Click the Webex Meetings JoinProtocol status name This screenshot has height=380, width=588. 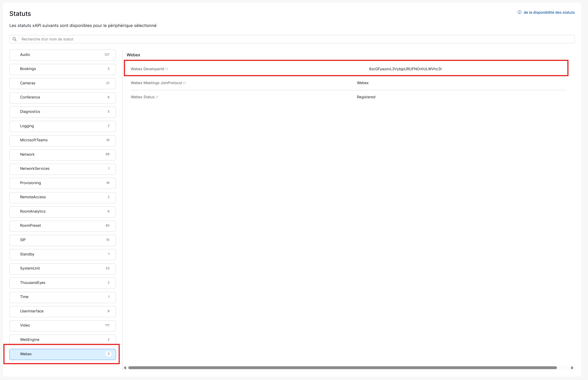156,83
